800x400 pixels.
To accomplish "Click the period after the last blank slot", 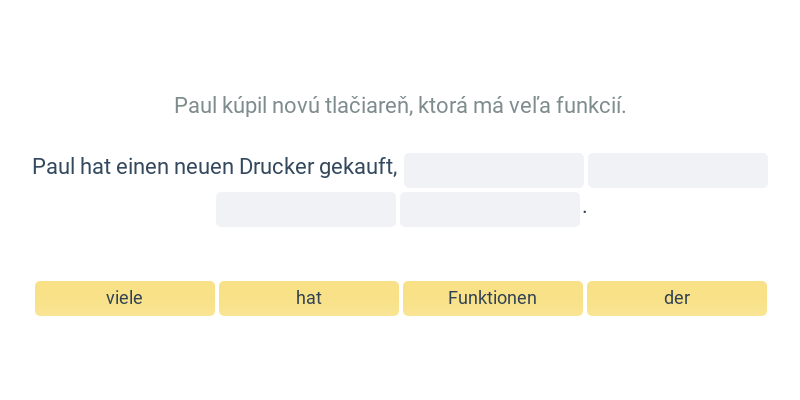I will point(585,210).
